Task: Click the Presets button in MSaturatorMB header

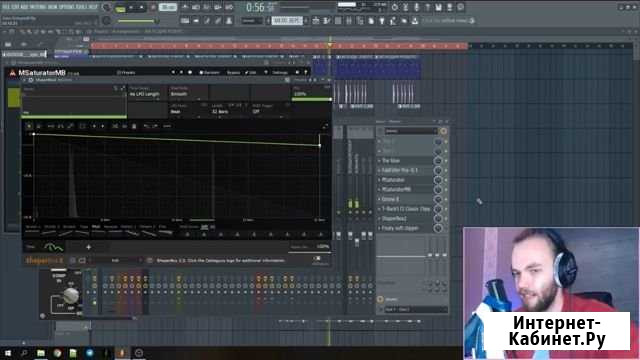Action: point(126,73)
